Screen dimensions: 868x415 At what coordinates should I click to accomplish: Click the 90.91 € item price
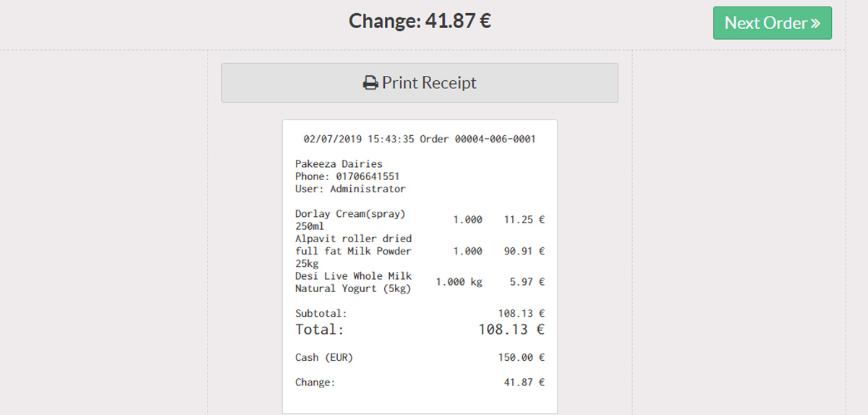point(524,251)
